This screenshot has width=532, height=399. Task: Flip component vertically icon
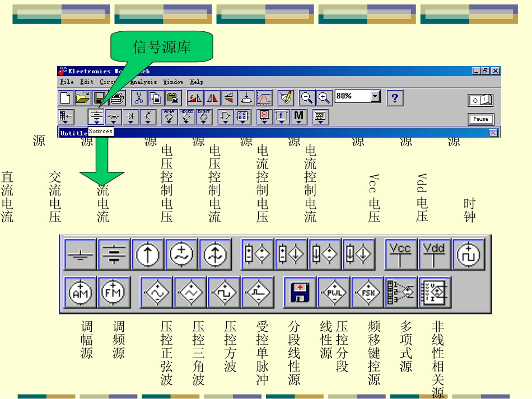coord(229,98)
